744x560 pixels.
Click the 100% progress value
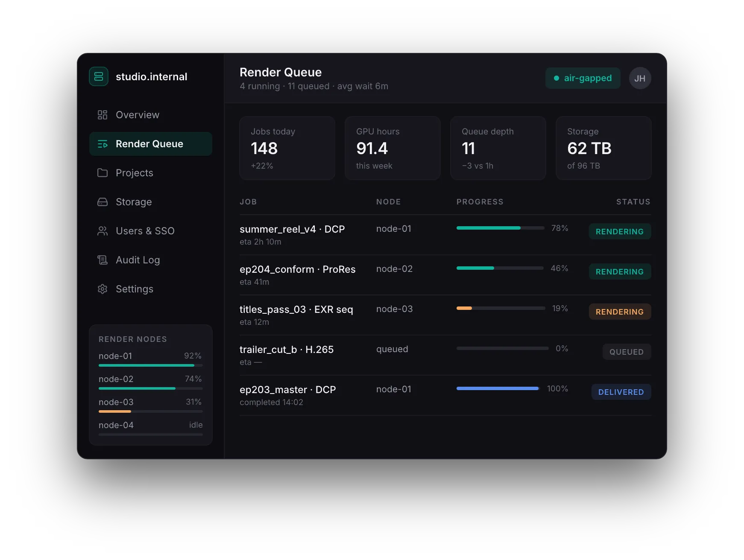coord(557,389)
